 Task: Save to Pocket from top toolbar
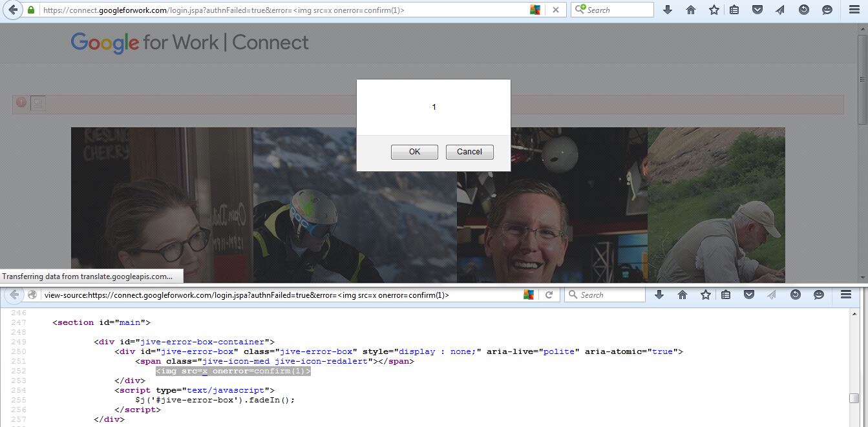[757, 10]
